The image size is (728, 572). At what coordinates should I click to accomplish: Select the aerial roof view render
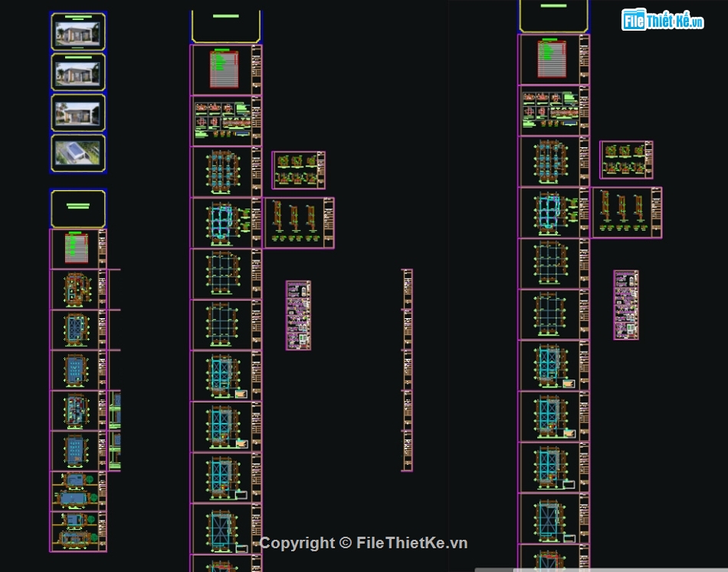(78, 153)
